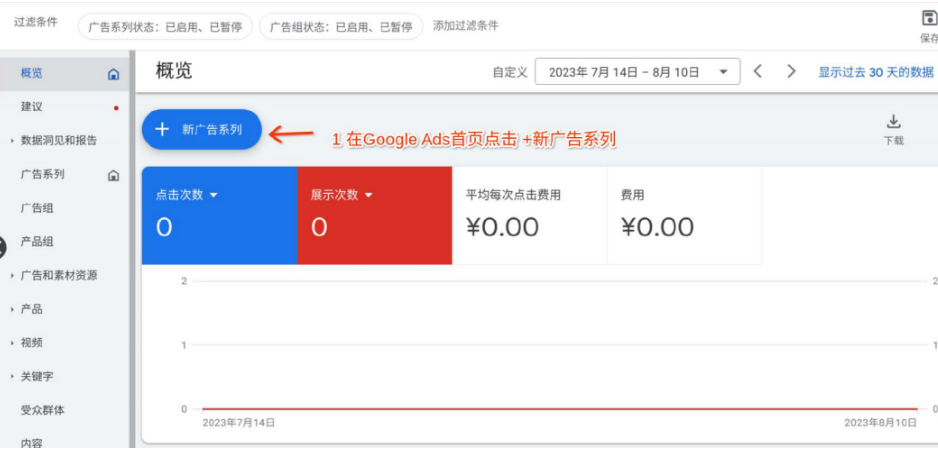This screenshot has height=449, width=938.
Task: Click 添加过滤条件 to add a filter
Action: [x=465, y=26]
